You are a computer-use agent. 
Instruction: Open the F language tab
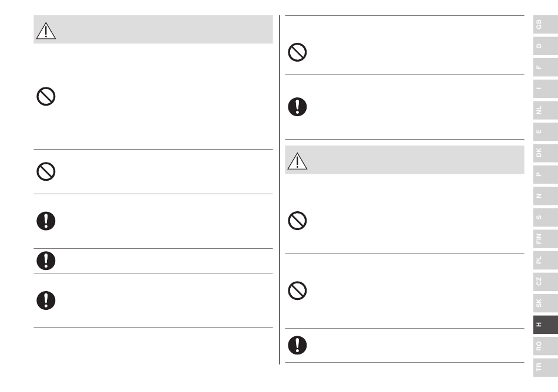tap(545, 67)
